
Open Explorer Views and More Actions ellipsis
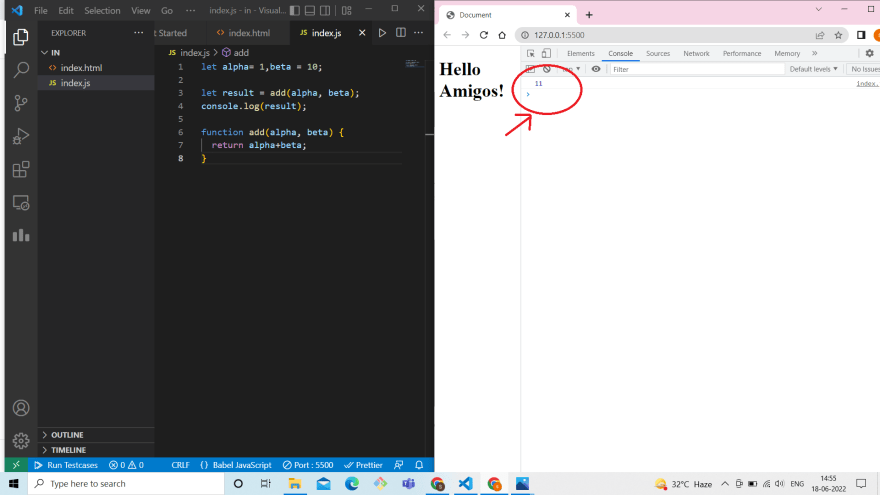[x=139, y=33]
